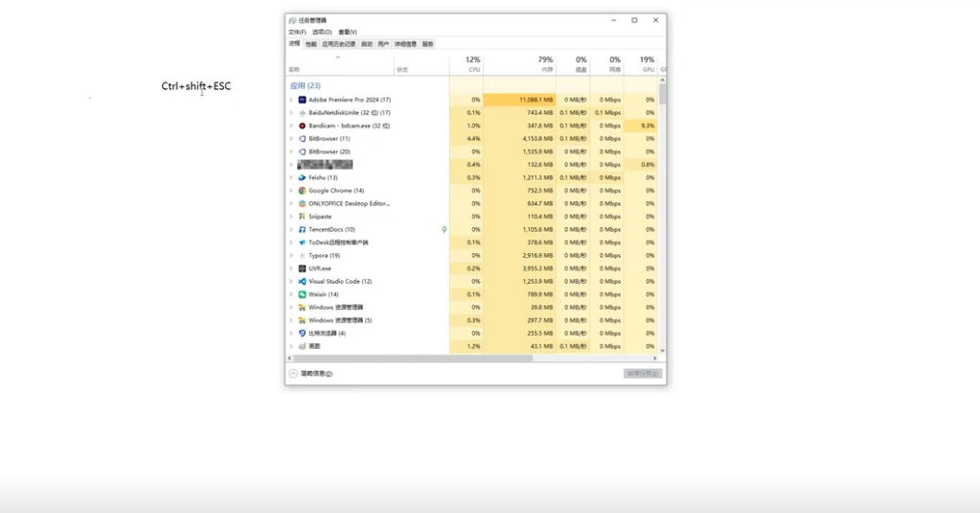
Task: Click the Typora app icon
Action: 302,255
